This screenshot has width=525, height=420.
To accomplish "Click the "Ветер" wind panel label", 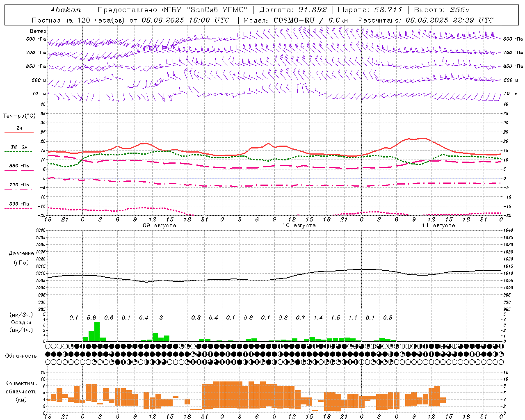I will 38,31.
